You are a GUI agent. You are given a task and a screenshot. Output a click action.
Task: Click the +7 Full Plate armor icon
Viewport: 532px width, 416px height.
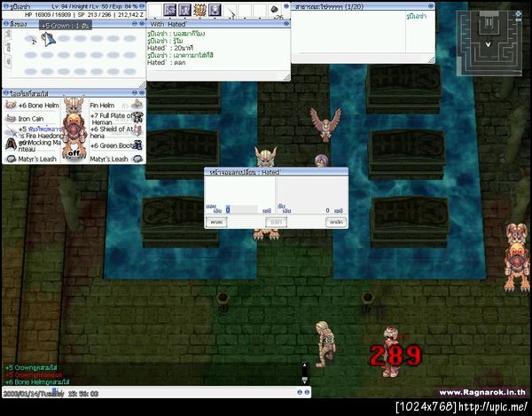(137, 117)
